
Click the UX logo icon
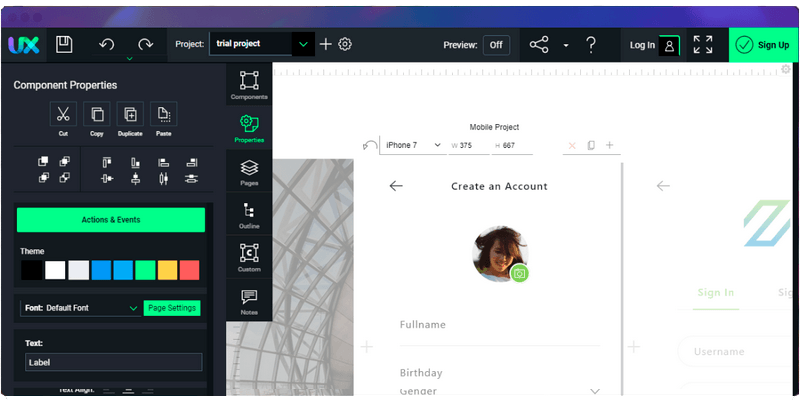coord(23,45)
